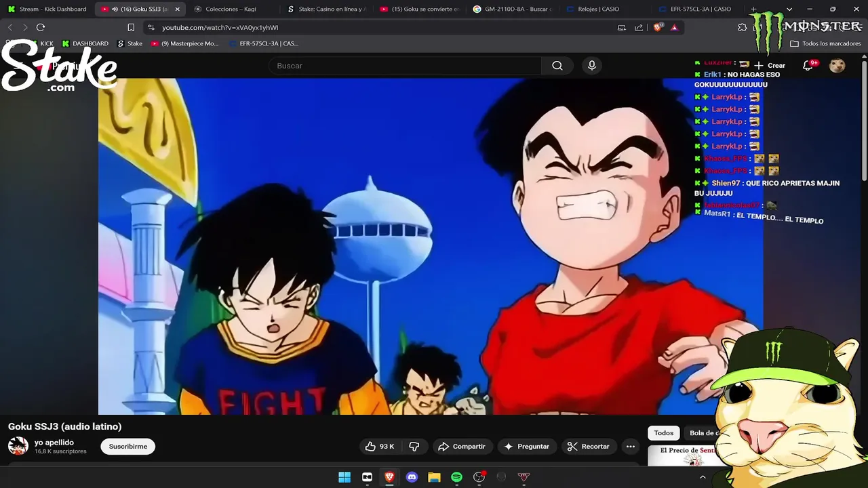Click the share icon in the address bar

tap(639, 27)
